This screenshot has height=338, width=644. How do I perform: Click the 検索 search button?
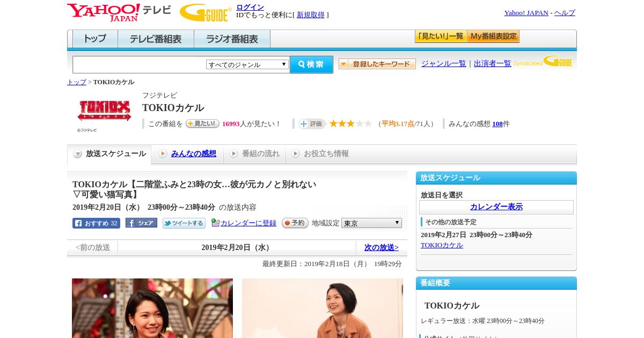click(x=311, y=64)
